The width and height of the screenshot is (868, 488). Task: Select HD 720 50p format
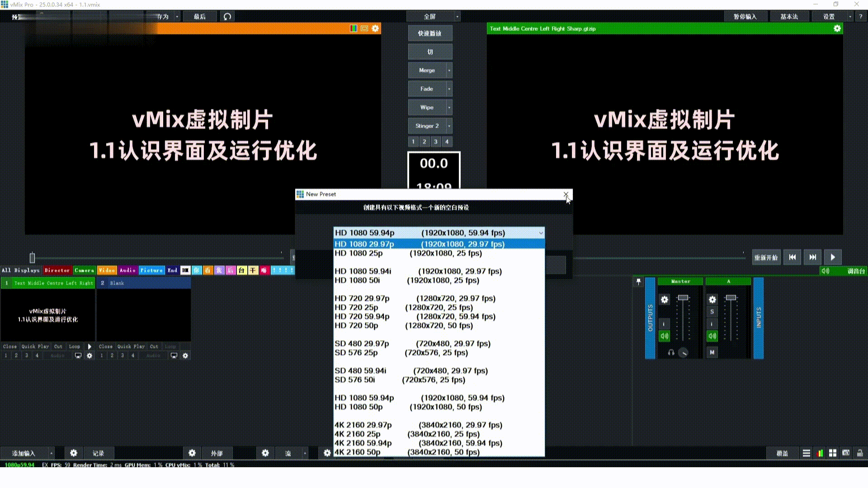439,325
